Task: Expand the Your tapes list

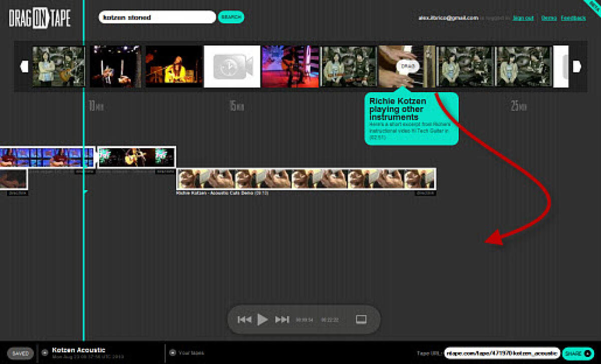Action: 173,352
